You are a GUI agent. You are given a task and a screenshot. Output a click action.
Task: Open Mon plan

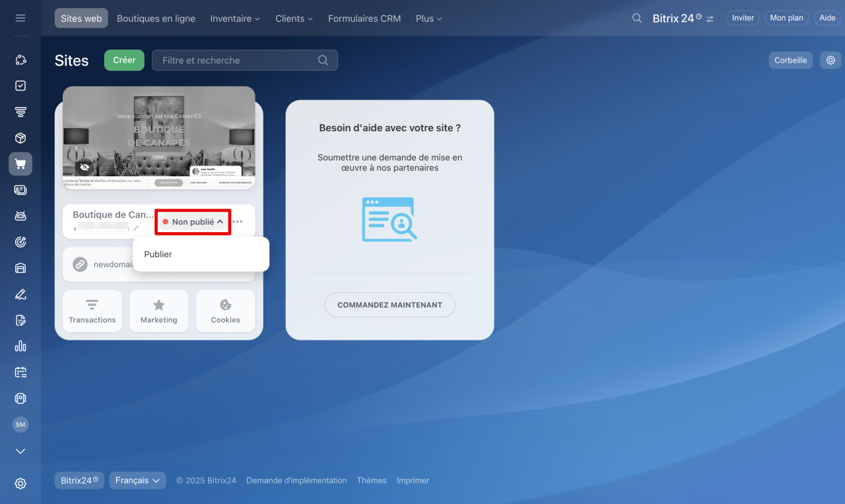click(786, 18)
